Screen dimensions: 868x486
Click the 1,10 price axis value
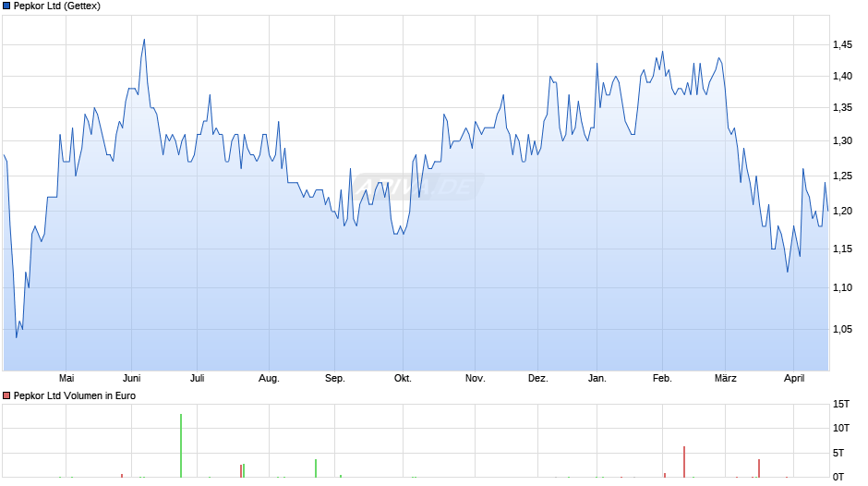point(842,287)
